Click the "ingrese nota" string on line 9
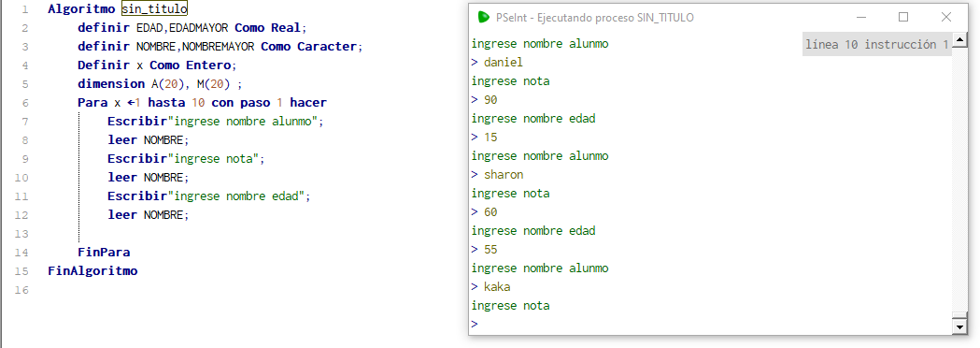 click(216, 159)
